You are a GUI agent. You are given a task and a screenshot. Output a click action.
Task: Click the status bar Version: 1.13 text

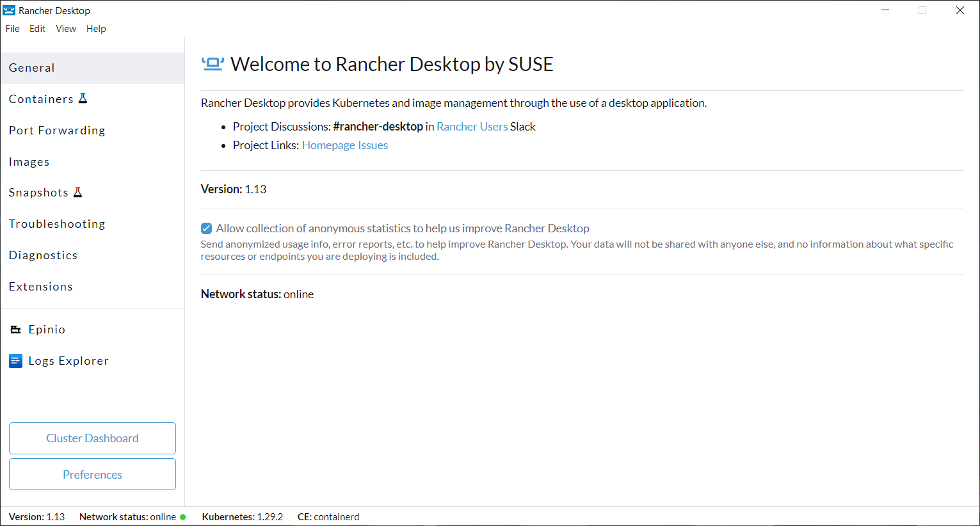pos(36,517)
